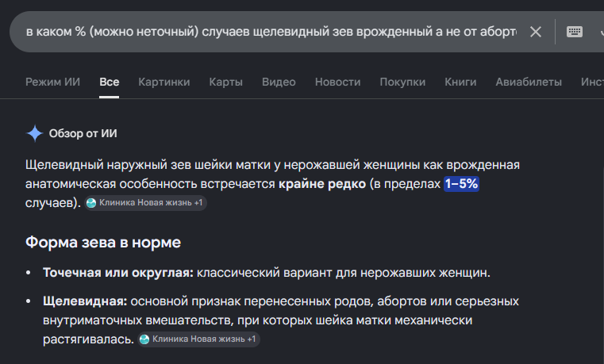This screenshot has height=364, width=604.
Task: Switch to Режим ИИ tab
Action: pos(52,82)
